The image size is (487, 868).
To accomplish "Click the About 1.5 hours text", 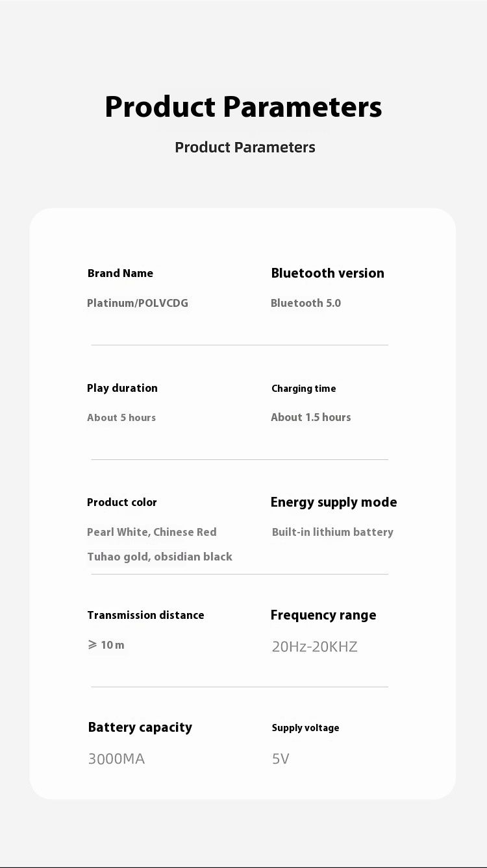I will (x=310, y=417).
